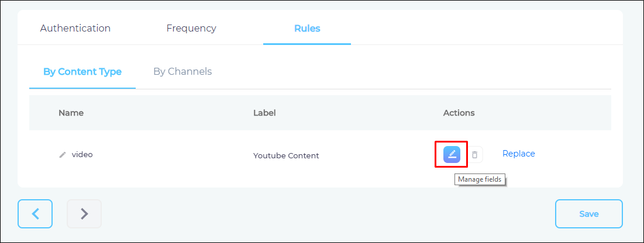Switch to By Channels sub-tab
This screenshot has width=644, height=243.
pos(182,72)
